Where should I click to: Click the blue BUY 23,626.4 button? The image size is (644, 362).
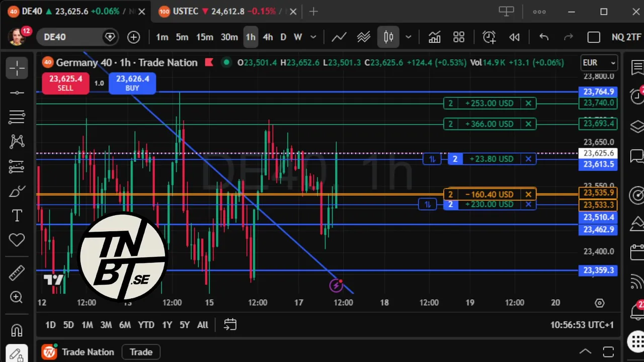132,83
